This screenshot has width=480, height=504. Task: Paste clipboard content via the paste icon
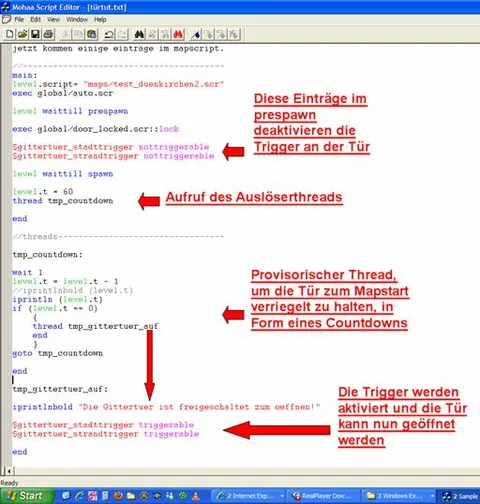[x=92, y=34]
